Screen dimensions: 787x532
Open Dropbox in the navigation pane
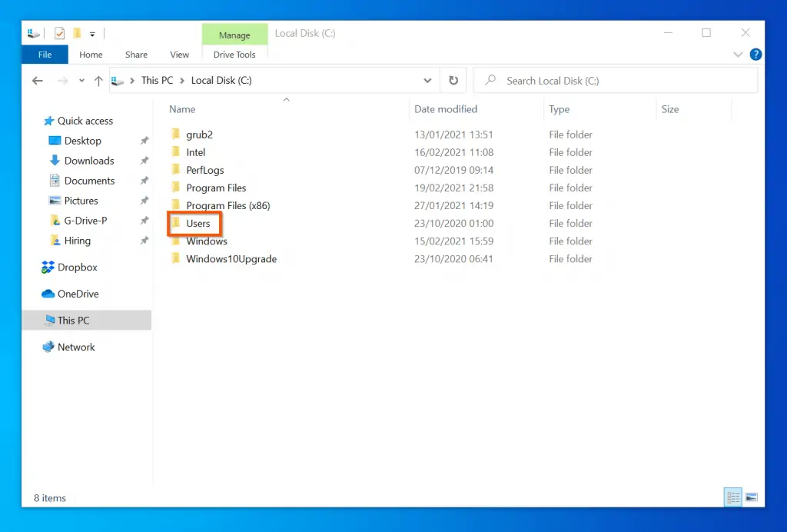(70, 268)
